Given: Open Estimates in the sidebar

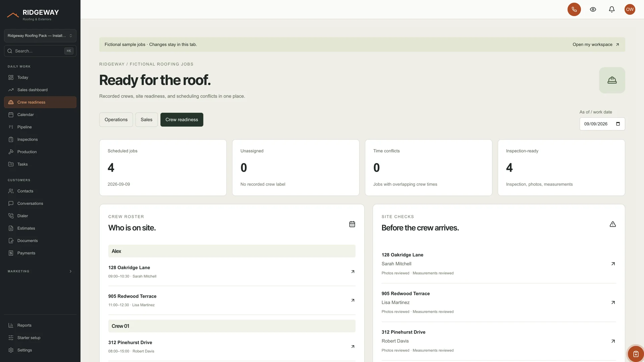Looking at the screenshot, I should [40, 228].
